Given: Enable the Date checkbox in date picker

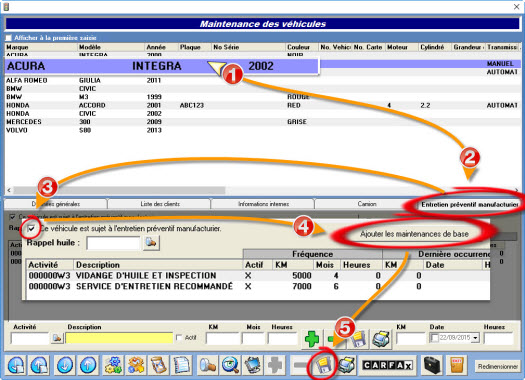Looking at the screenshot, I should click(x=434, y=337).
